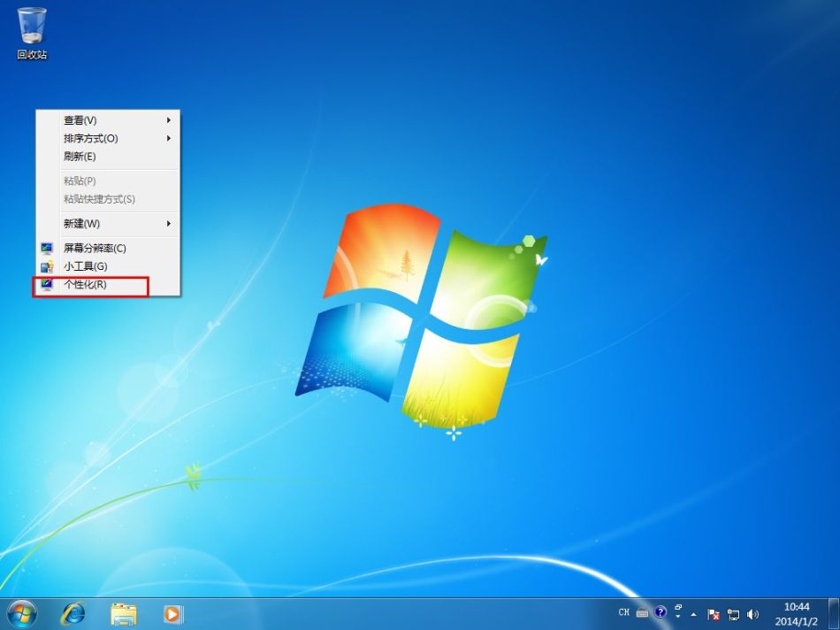Launch Windows Media Player from taskbar
Image resolution: width=840 pixels, height=630 pixels.
coord(172,614)
